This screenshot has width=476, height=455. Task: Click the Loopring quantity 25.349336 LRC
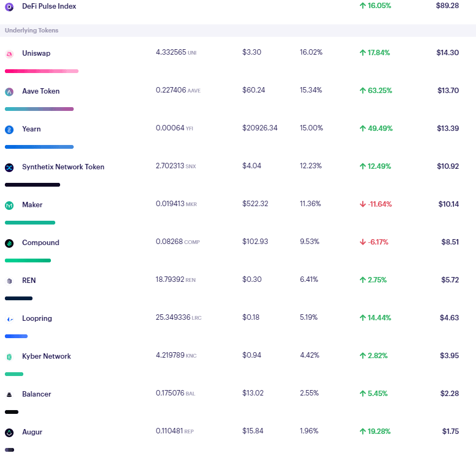point(179,317)
